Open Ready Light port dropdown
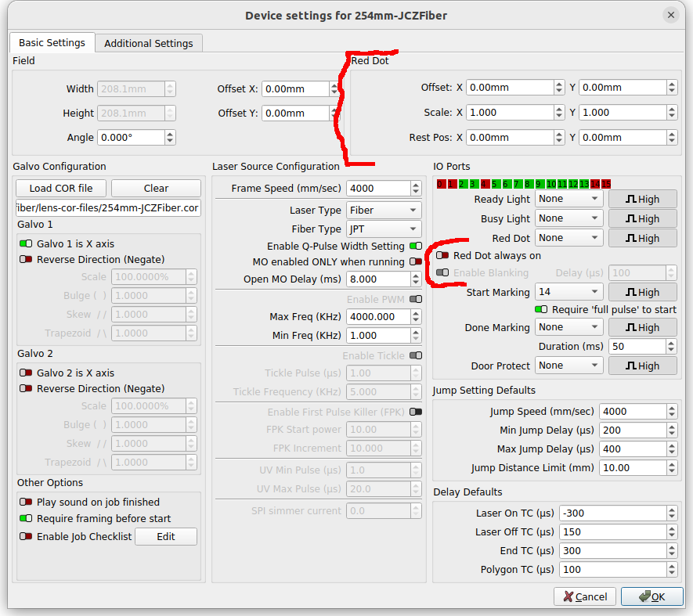The width and height of the screenshot is (693, 616). pos(568,199)
